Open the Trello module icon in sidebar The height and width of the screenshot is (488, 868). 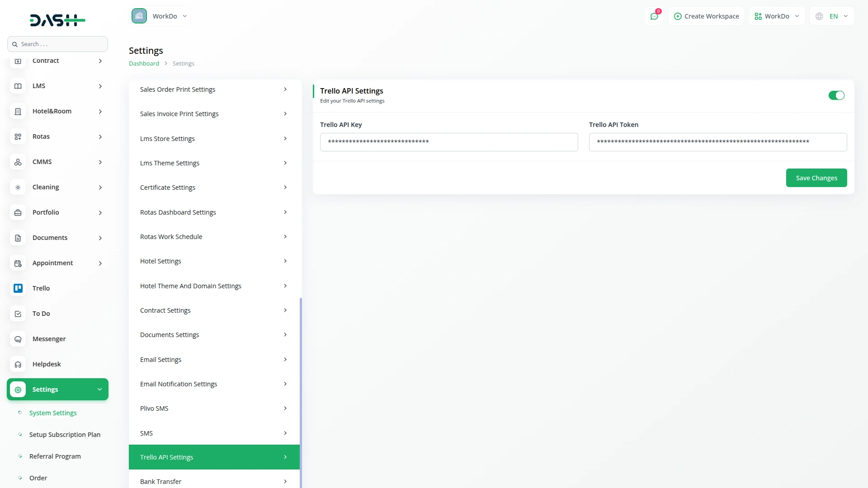click(x=18, y=288)
